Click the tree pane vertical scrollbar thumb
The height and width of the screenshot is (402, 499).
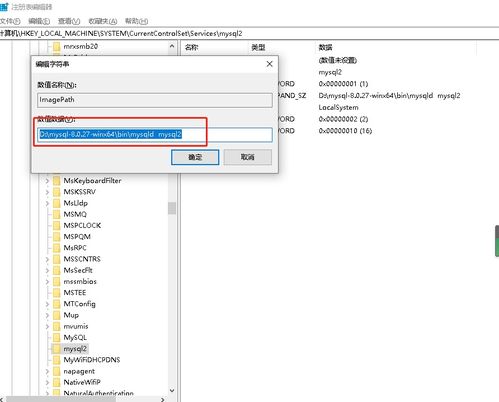pyautogui.click(x=172, y=208)
